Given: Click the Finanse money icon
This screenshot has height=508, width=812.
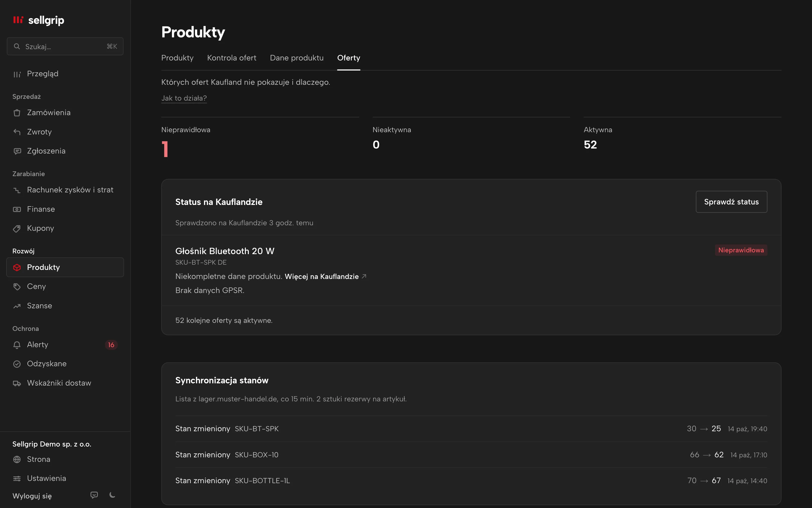Looking at the screenshot, I should pos(17,209).
